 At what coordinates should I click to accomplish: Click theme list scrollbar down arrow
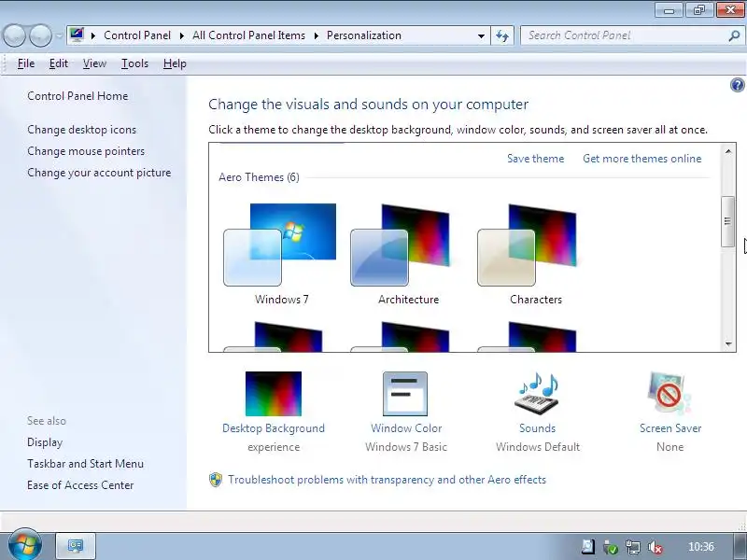(728, 343)
